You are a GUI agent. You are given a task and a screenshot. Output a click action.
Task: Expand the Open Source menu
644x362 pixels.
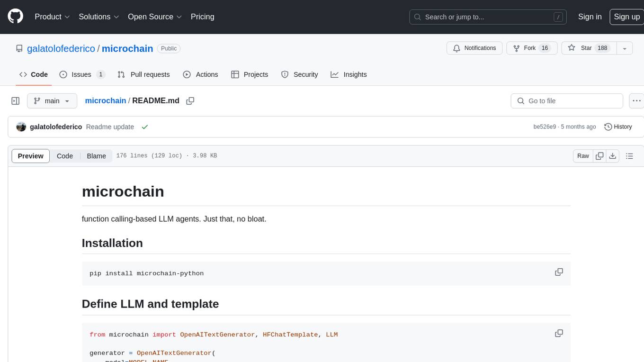pyautogui.click(x=155, y=17)
